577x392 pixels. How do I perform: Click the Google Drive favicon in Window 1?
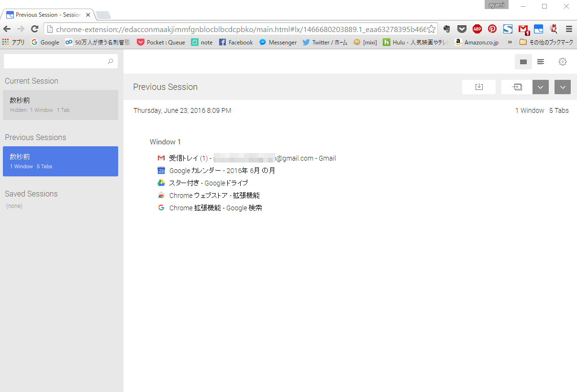(x=161, y=183)
